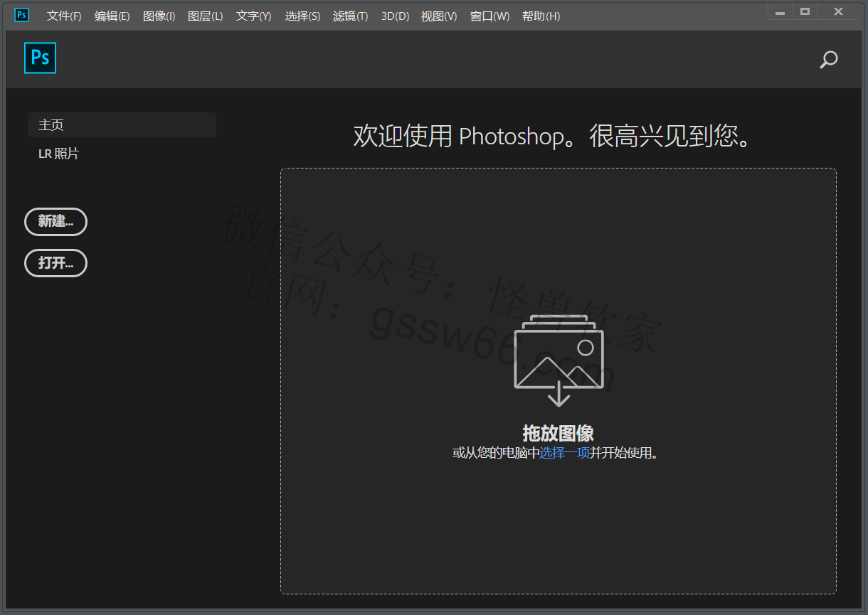Click the stacked images drop icon
This screenshot has height=615, width=868.
click(559, 360)
